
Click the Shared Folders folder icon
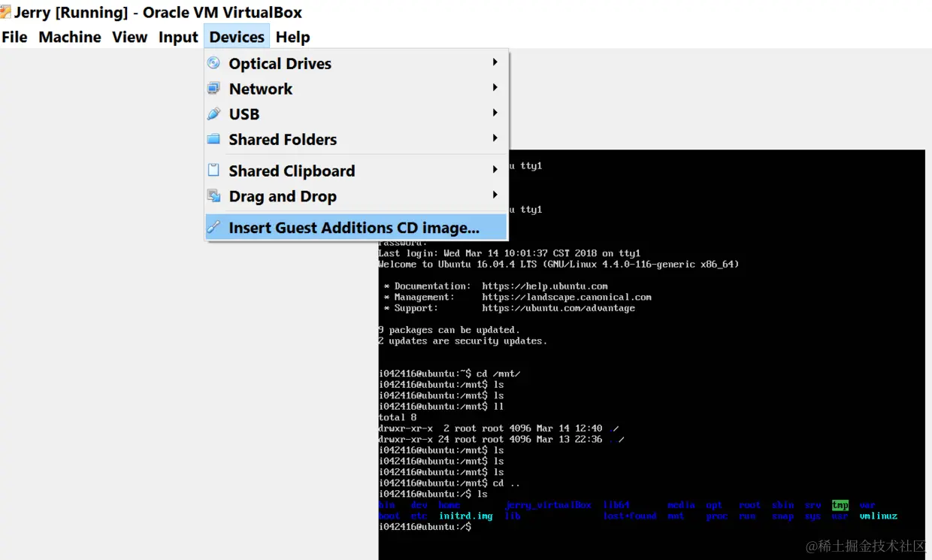[x=214, y=139]
